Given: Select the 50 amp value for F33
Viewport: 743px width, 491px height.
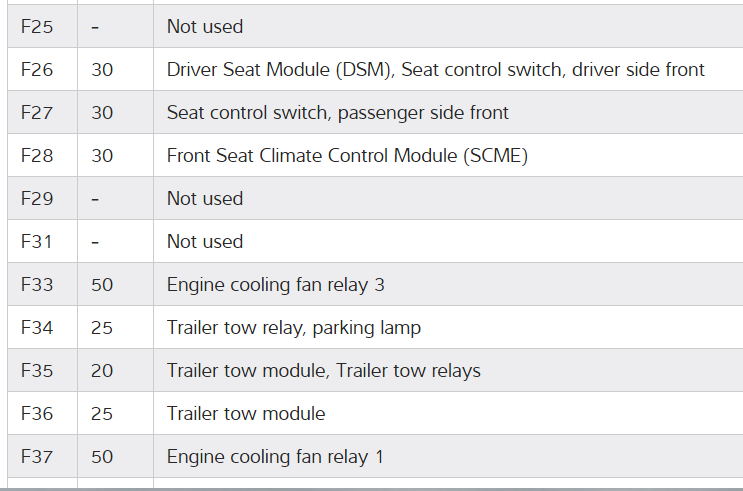Looking at the screenshot, I should pos(102,285).
